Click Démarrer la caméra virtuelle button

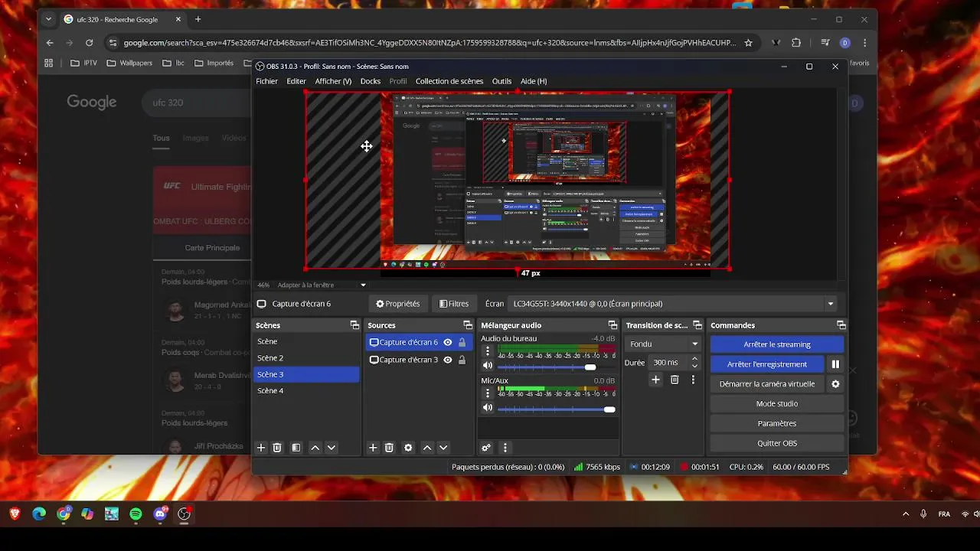[x=767, y=384]
